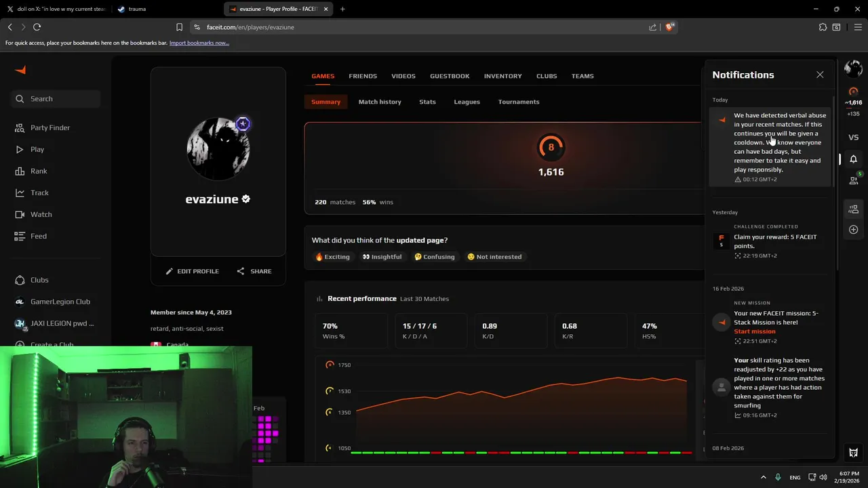Switch to the VIDEOS tab
The height and width of the screenshot is (488, 868).
[403, 76]
